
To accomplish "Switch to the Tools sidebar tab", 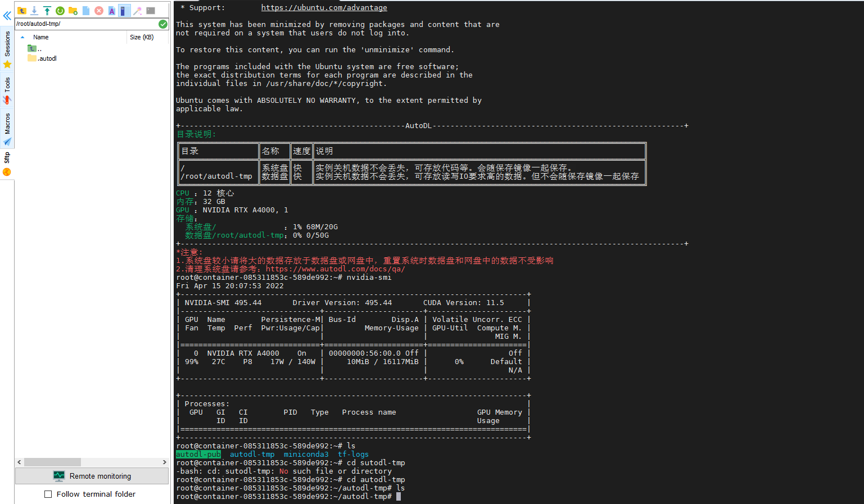I will tap(7, 85).
